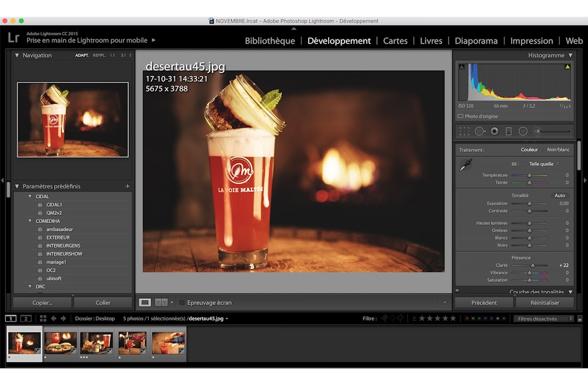Set navigator zoom to REMPL.

click(x=99, y=55)
